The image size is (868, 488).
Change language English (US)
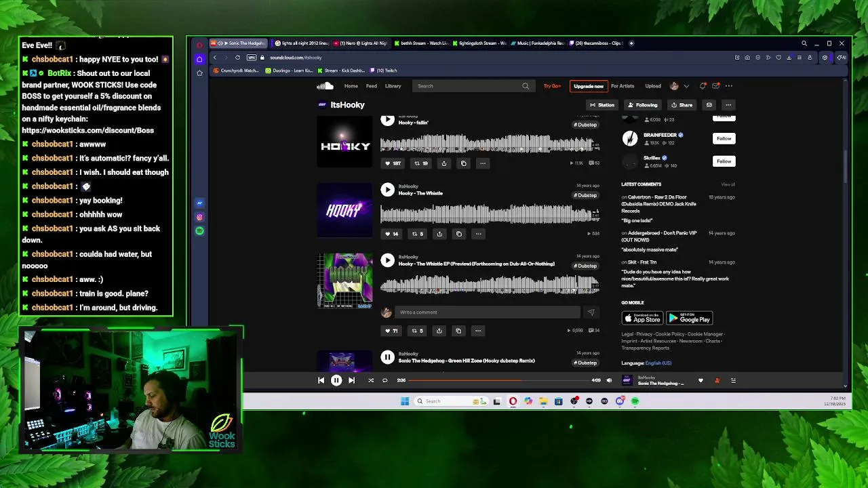pos(658,363)
